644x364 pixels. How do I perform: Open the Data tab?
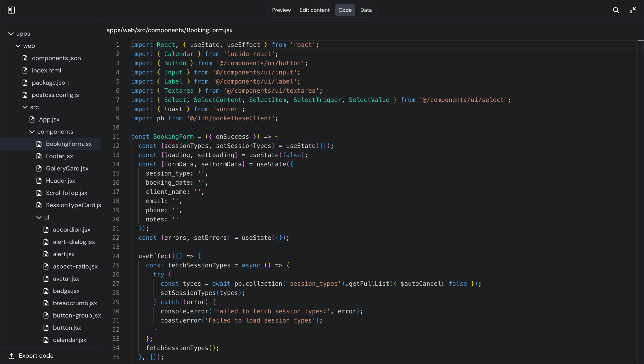click(x=366, y=10)
